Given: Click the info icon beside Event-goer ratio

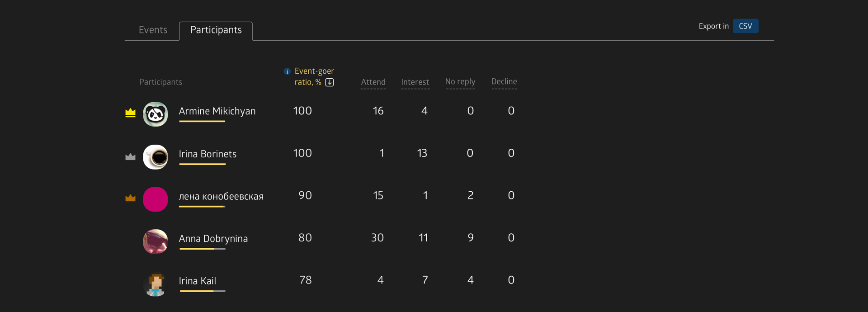Looking at the screenshot, I should [287, 71].
